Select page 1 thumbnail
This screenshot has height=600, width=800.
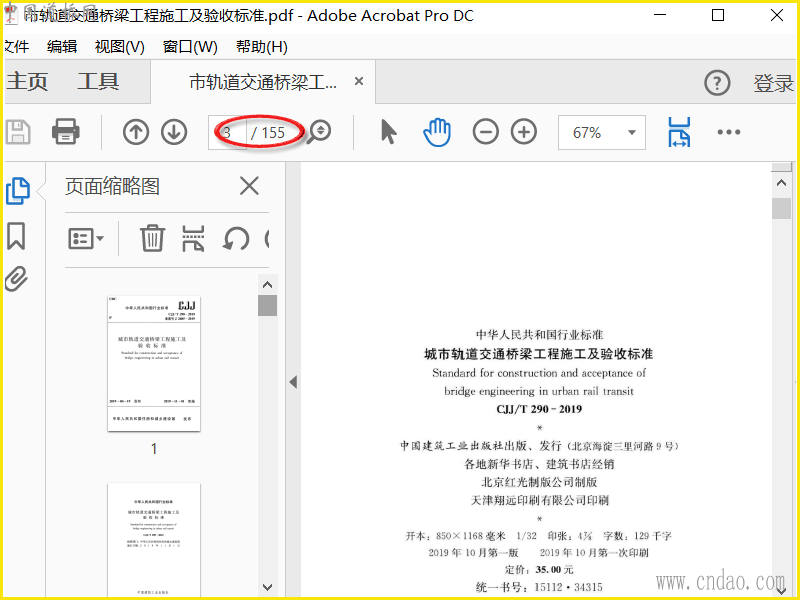point(154,363)
